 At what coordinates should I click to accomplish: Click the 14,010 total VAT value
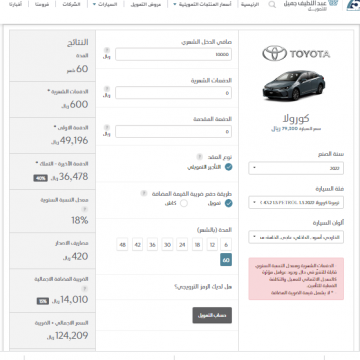tap(74, 300)
